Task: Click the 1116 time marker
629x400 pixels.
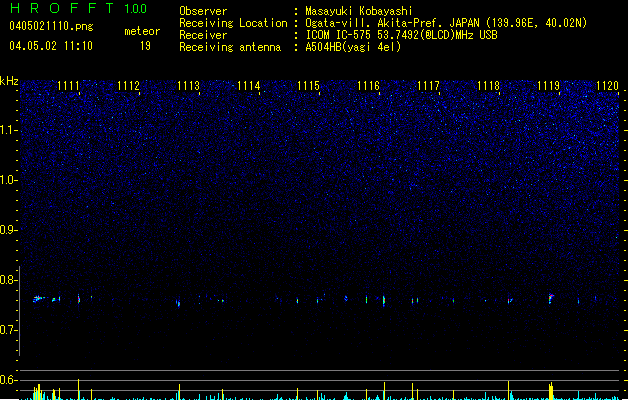Action: [368, 86]
